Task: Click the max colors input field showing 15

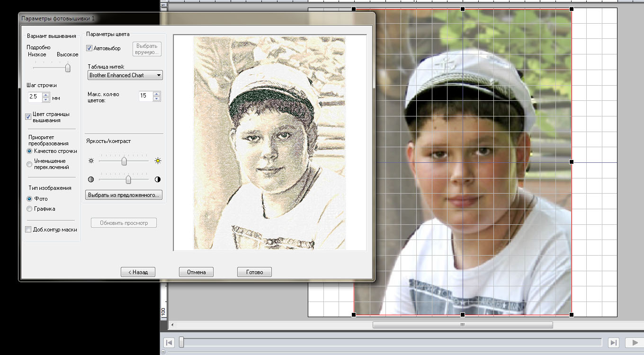Action: 146,96
